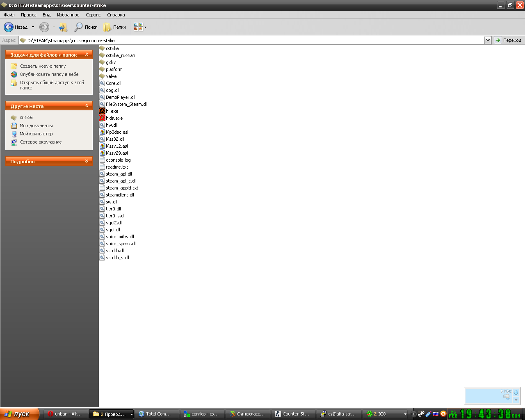
Task: Select the Mssv12.asi file icon
Action: click(x=102, y=146)
